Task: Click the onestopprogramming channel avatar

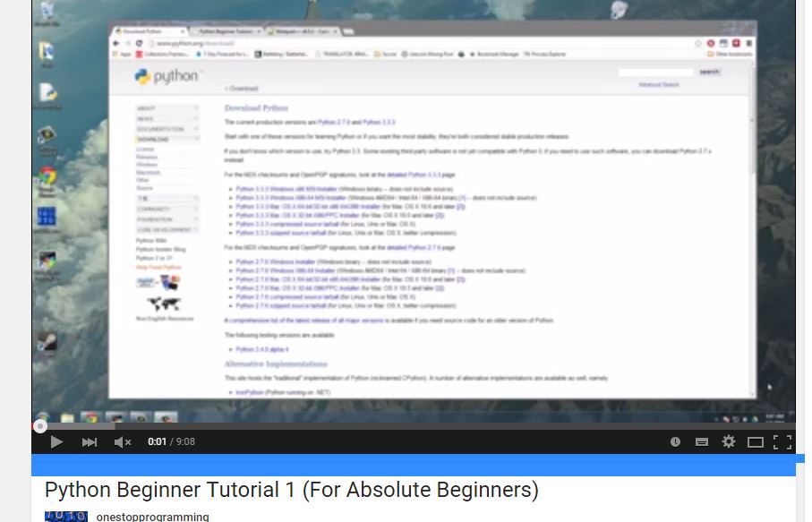Action: [x=65, y=517]
